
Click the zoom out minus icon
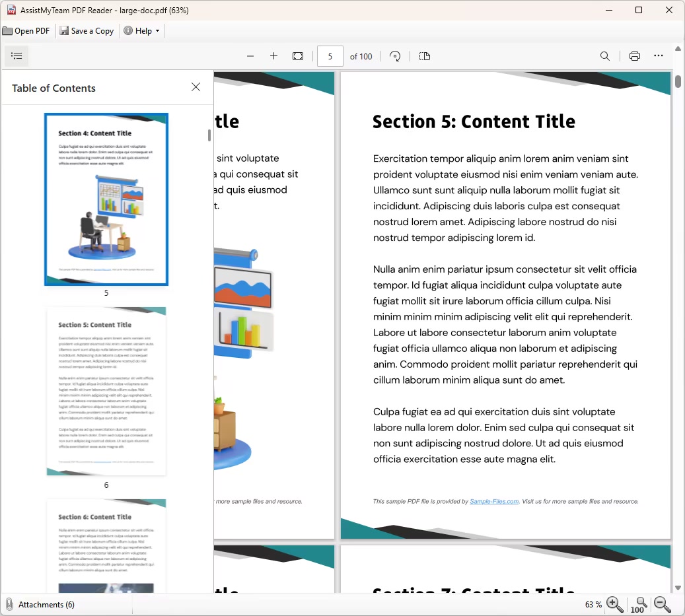tap(250, 56)
